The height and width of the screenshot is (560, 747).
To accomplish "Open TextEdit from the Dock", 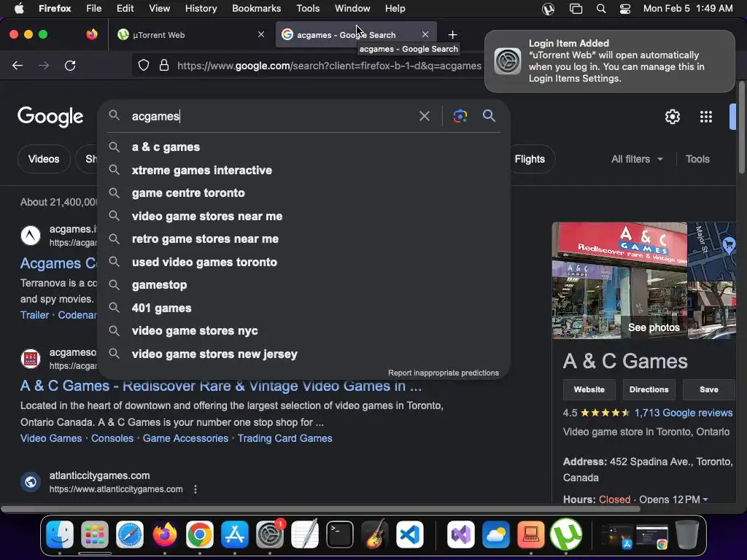I will click(305, 534).
